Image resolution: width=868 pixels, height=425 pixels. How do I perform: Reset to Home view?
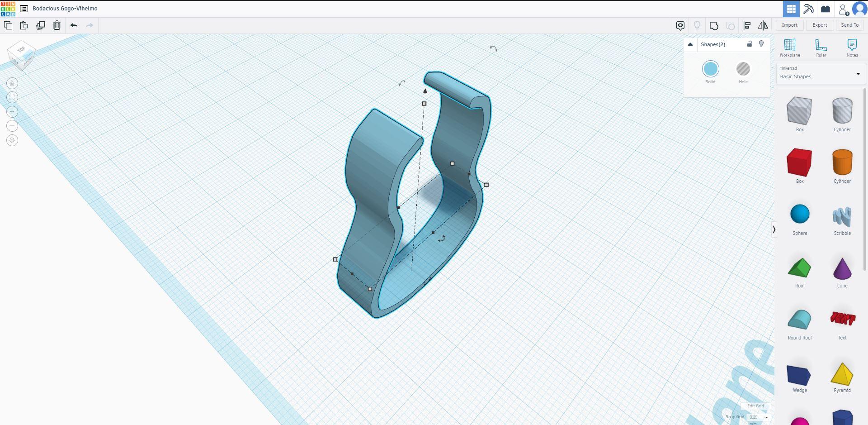tap(12, 83)
